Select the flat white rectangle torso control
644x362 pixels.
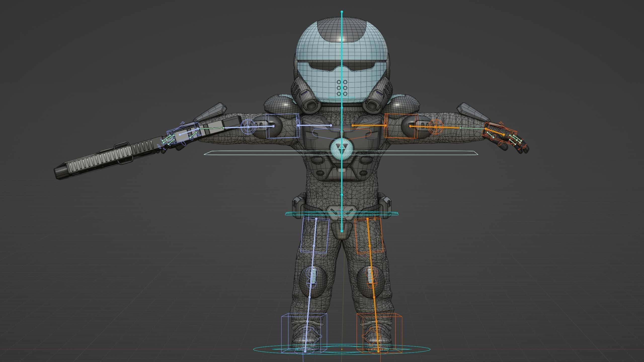pyautogui.click(x=341, y=153)
